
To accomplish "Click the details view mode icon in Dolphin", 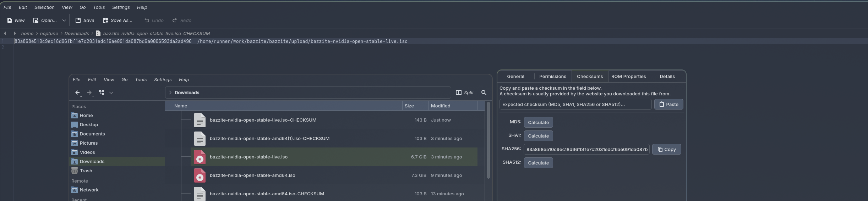I will (x=102, y=93).
